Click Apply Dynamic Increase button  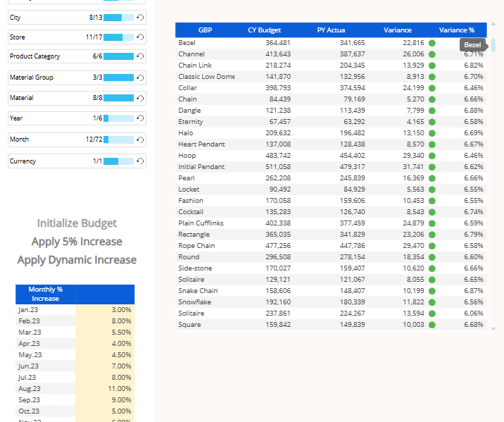(x=77, y=260)
